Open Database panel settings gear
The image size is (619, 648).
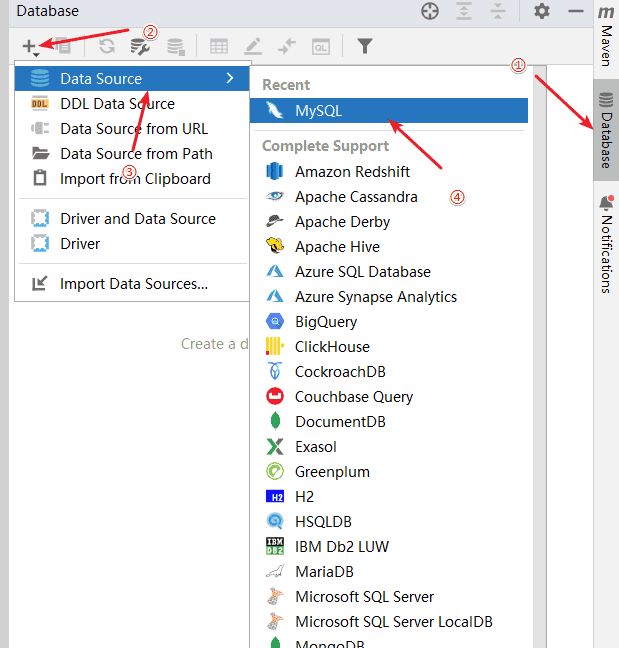point(541,11)
